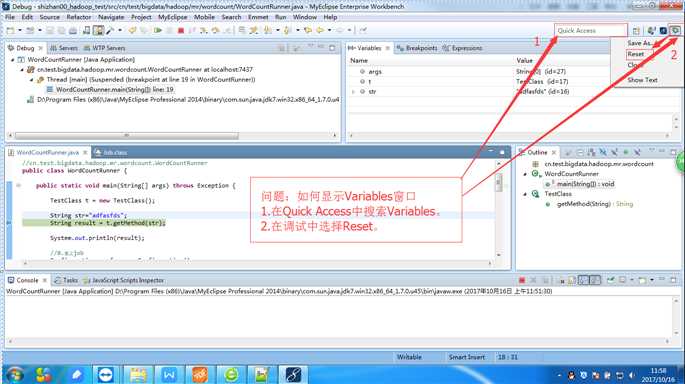The image size is (685, 384).
Task: Switch to the WTP Servers tab
Action: (x=104, y=48)
